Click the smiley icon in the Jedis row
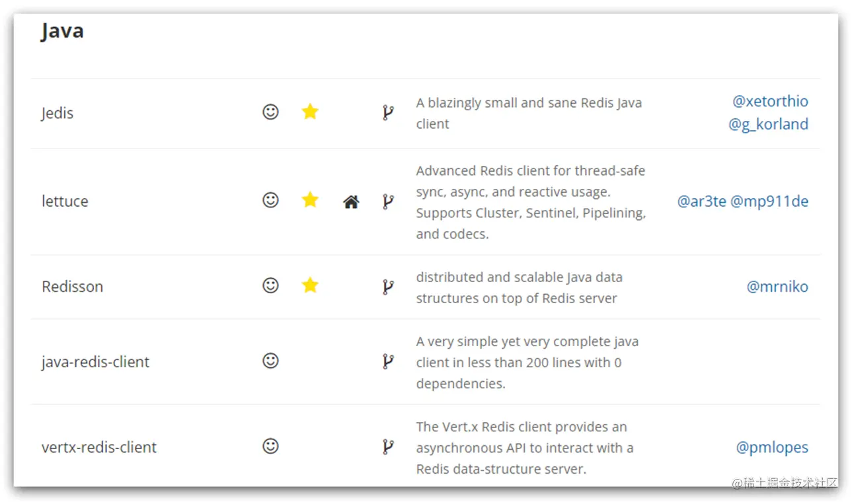This screenshot has height=504, width=852. 270,112
